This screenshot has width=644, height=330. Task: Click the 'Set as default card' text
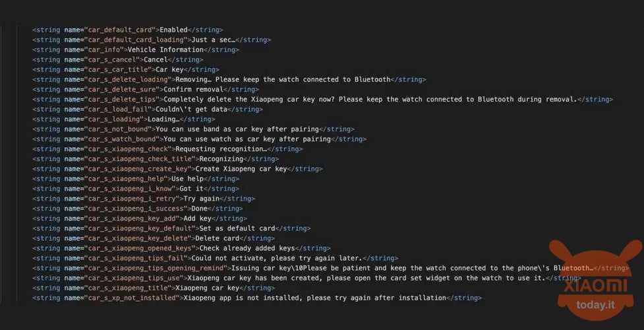click(237, 228)
